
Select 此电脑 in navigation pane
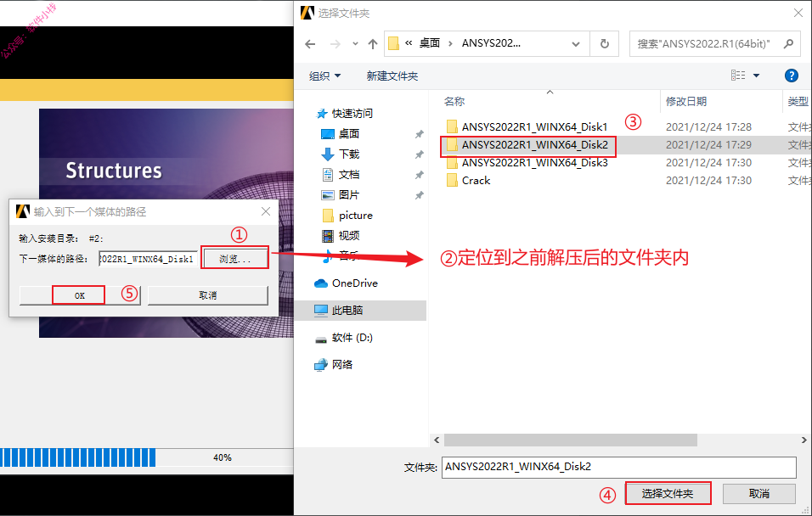click(347, 310)
